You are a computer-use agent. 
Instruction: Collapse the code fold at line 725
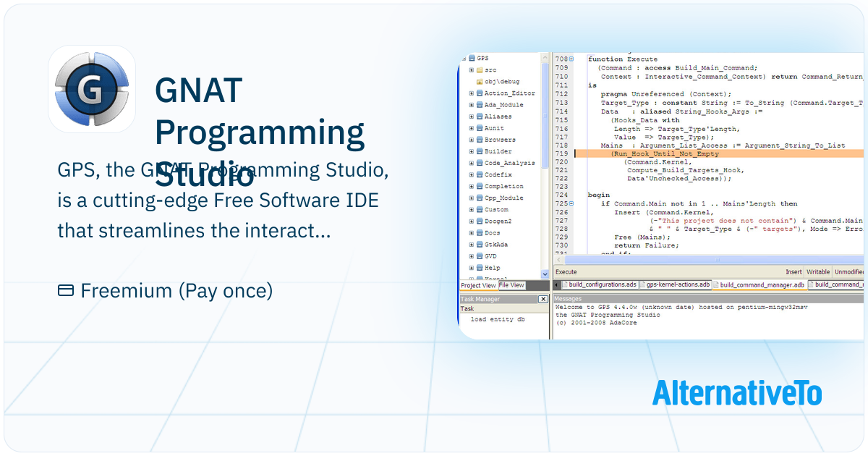pyautogui.click(x=571, y=203)
